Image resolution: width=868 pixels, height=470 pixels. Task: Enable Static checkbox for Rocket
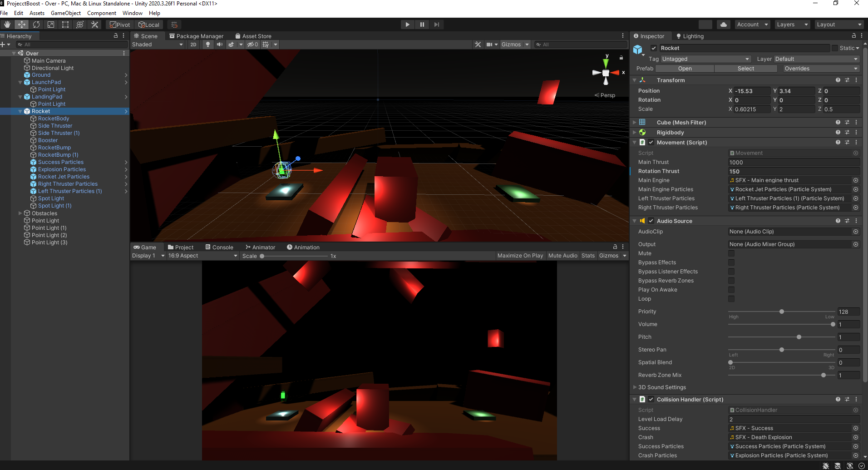tap(834, 48)
